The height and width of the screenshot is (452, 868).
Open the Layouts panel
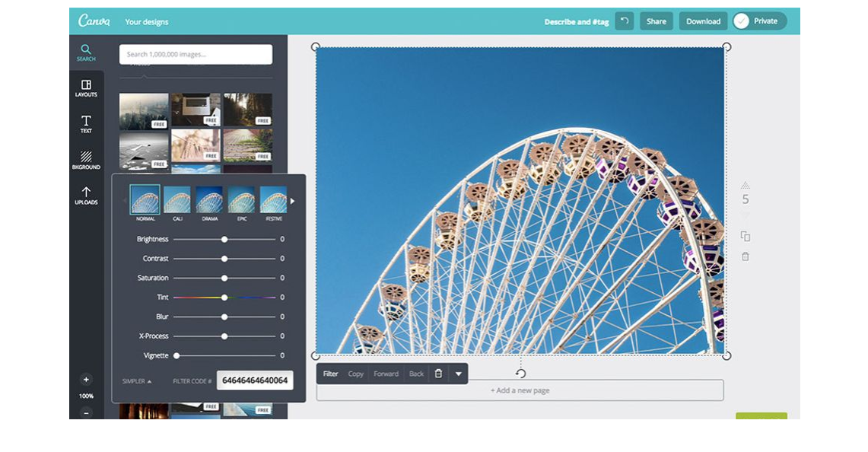click(86, 88)
